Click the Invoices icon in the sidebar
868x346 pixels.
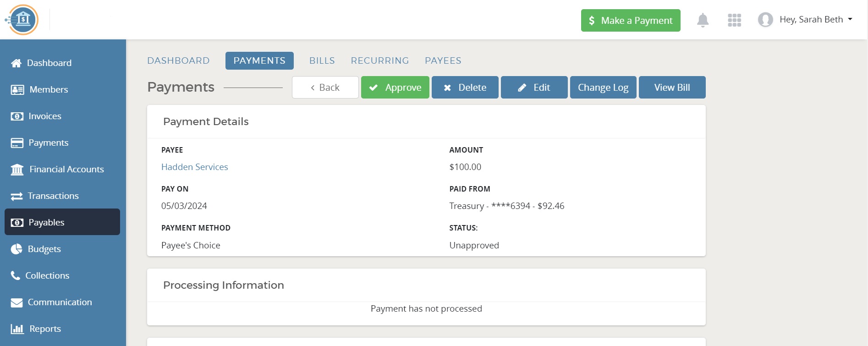tap(16, 116)
